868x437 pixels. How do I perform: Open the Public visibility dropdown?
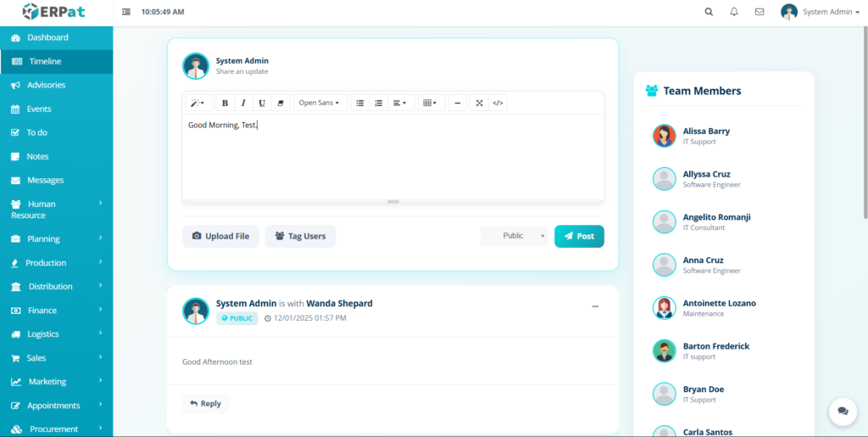pyautogui.click(x=515, y=236)
